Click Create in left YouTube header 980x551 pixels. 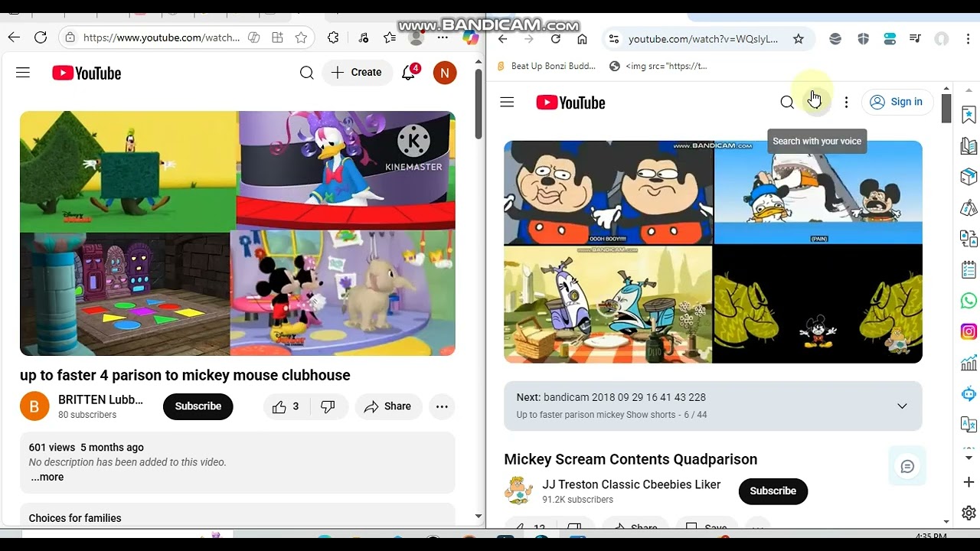click(x=357, y=73)
